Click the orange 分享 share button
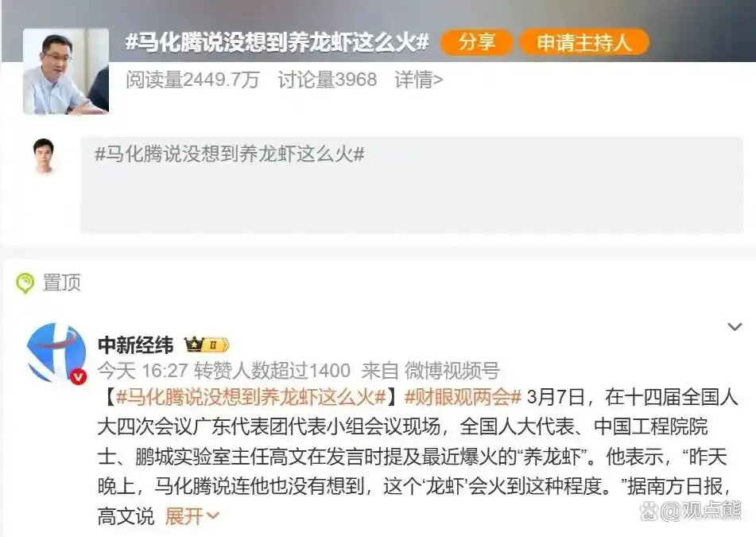This screenshot has height=537, width=756. 476,42
